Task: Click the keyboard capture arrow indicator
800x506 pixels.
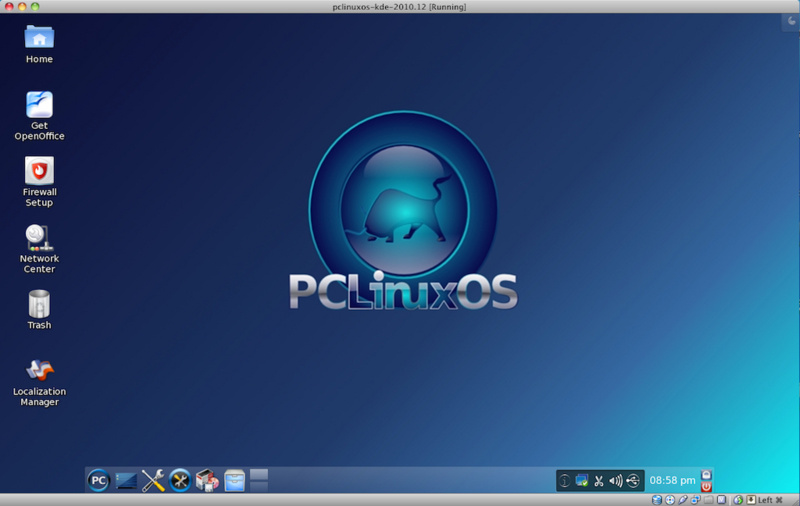Action: point(751,500)
